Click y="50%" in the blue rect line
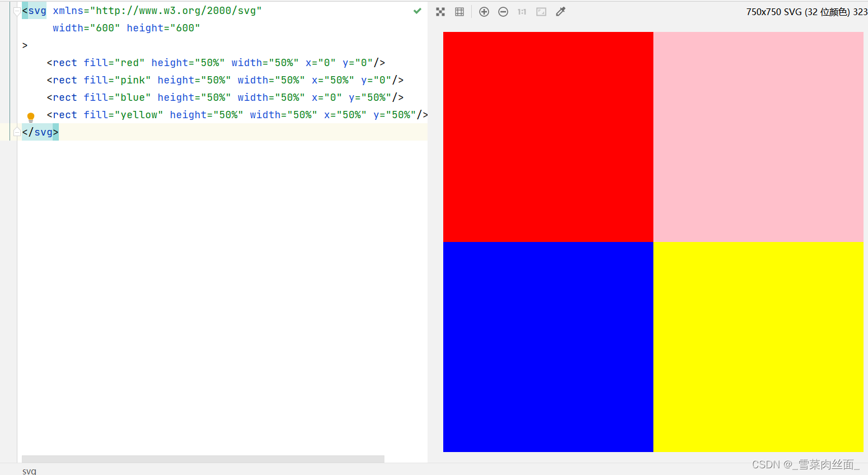The image size is (868, 475). tap(370, 97)
